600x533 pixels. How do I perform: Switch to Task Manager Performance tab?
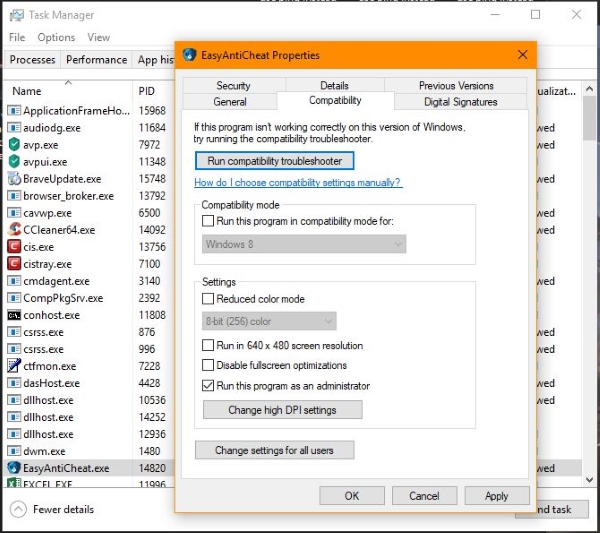point(96,60)
